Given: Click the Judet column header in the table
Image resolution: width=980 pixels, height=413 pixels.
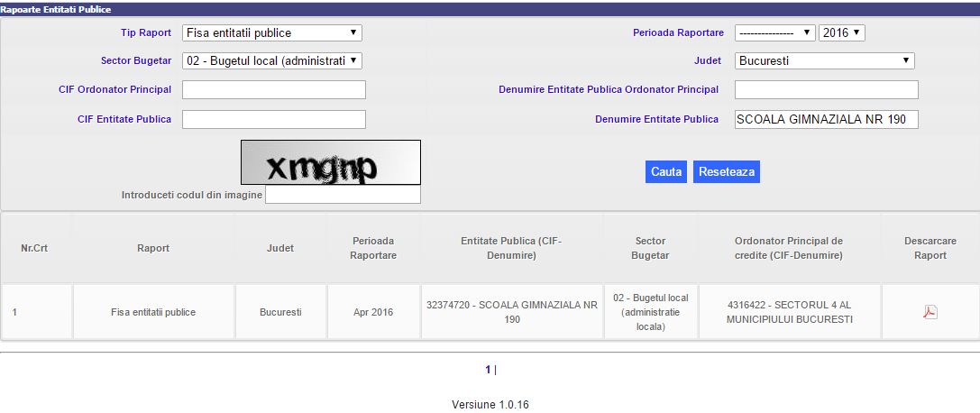Looking at the screenshot, I should (280, 248).
